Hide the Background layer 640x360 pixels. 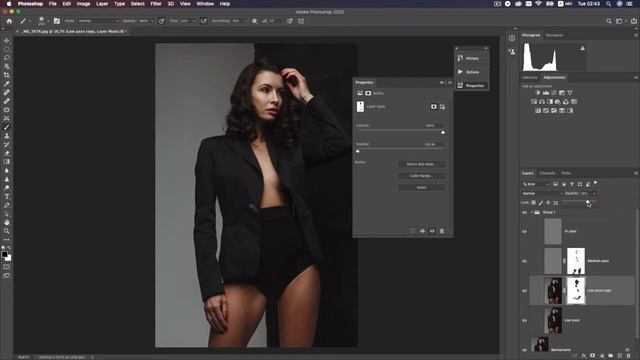[x=524, y=350]
